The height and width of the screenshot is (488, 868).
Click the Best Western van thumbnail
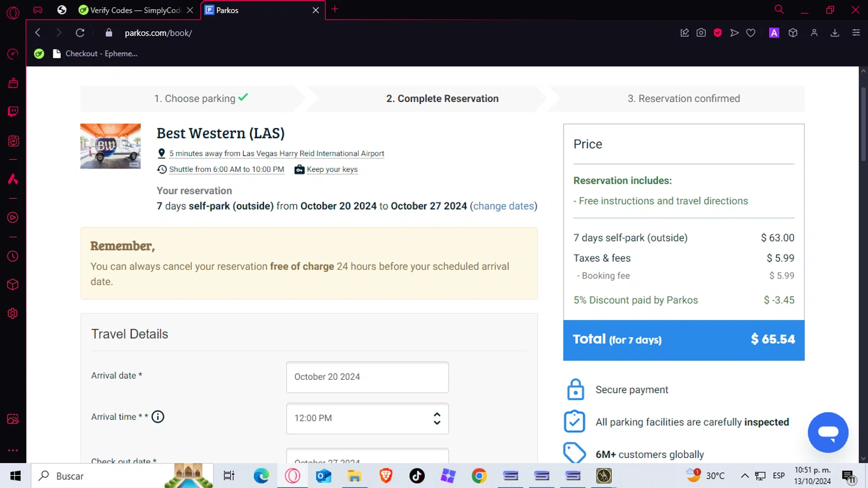(x=111, y=146)
